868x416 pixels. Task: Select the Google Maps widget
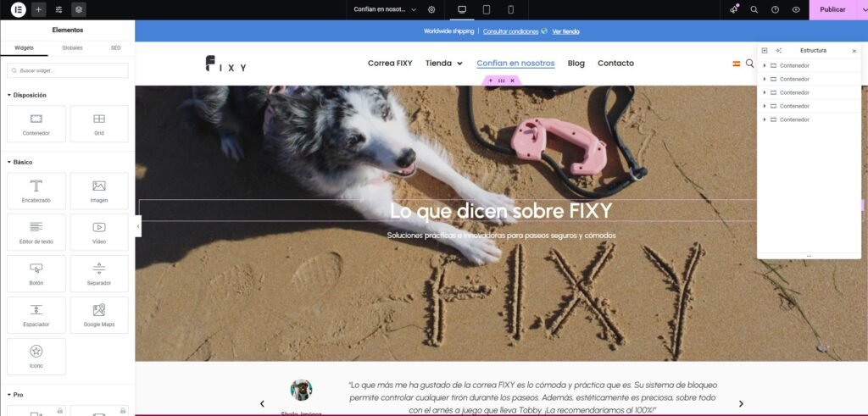(x=99, y=314)
